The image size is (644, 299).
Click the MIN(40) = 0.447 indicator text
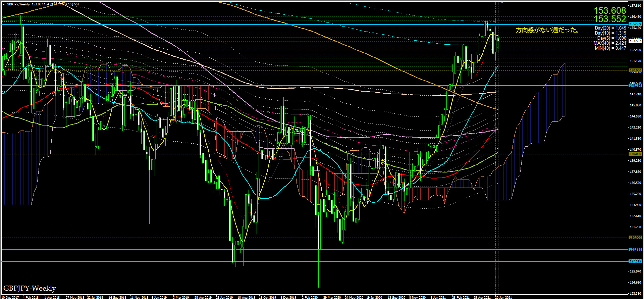(x=610, y=48)
